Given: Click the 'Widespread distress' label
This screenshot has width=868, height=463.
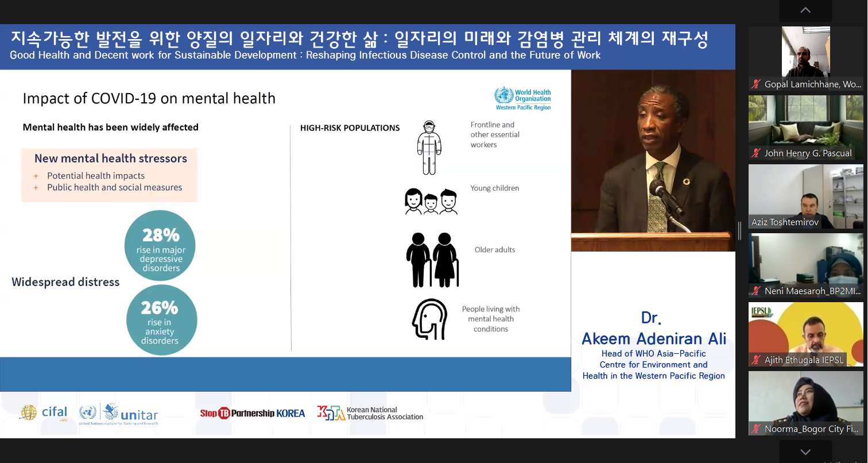Looking at the screenshot, I should click(65, 282).
